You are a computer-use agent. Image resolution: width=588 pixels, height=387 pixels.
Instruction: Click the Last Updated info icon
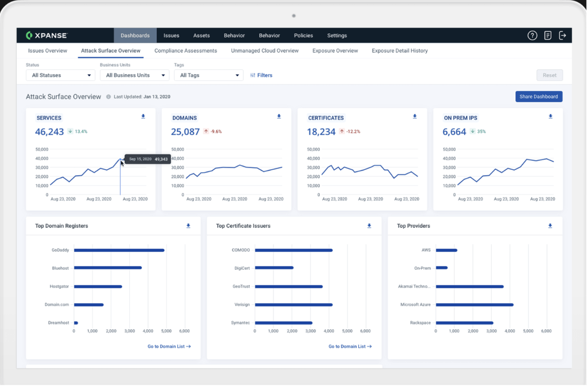coord(108,97)
